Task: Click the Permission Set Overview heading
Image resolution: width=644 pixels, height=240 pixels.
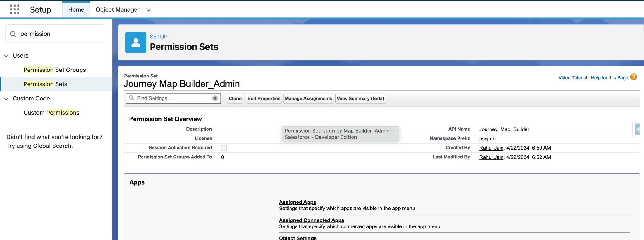Action: (165, 119)
